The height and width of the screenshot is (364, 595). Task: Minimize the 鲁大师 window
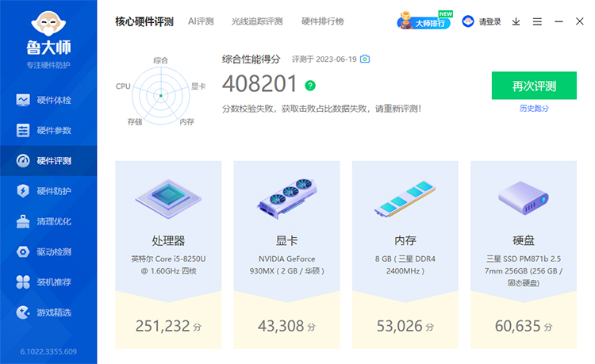pos(559,21)
